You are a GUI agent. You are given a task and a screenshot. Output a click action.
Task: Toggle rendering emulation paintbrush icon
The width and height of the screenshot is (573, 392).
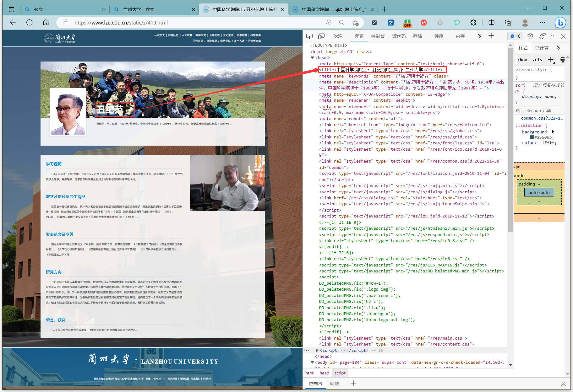pyautogui.click(x=562, y=60)
